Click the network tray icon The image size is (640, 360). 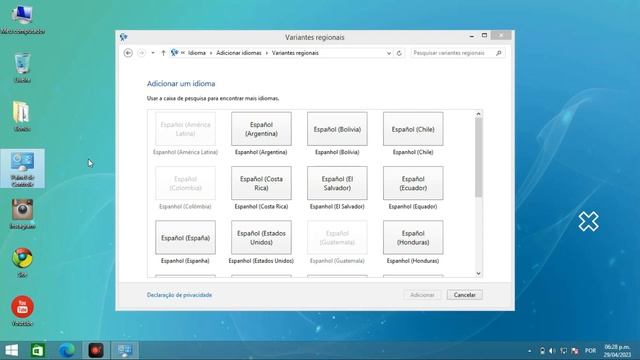tap(564, 351)
